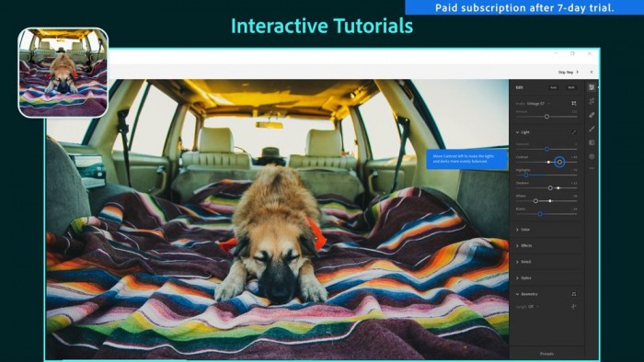Open the three-dots more options icon
The height and width of the screenshot is (362, 644).
(592, 168)
